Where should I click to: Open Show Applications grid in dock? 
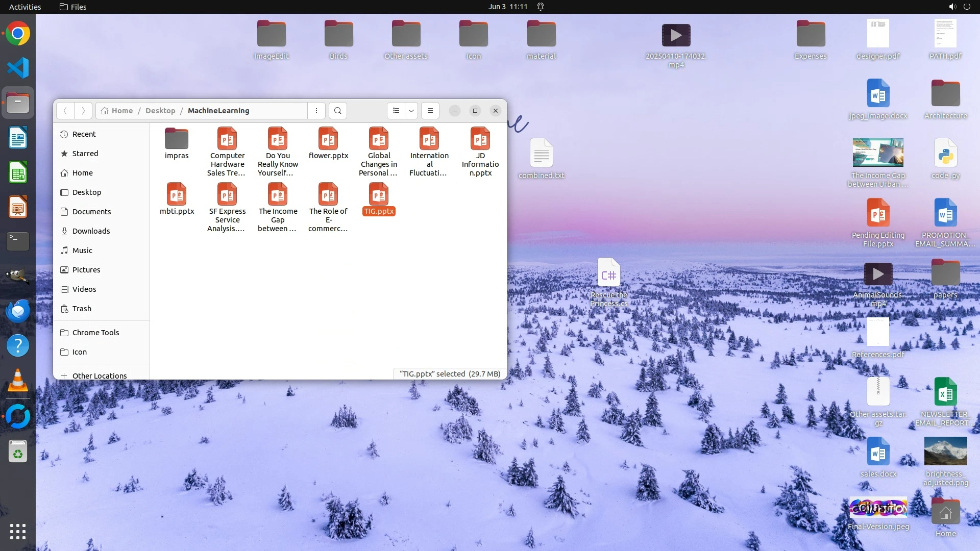click(x=18, y=531)
